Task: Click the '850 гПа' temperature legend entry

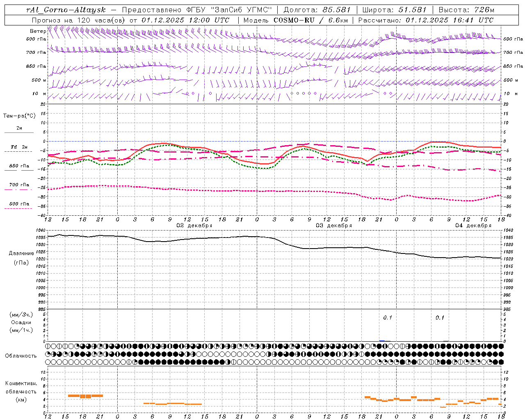Action: tap(19, 166)
